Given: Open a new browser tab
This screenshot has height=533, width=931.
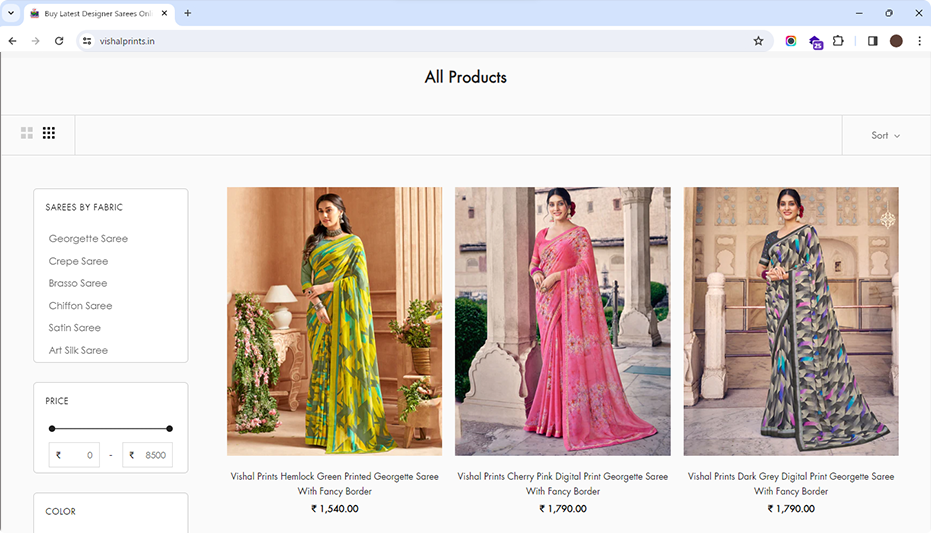Looking at the screenshot, I should (x=188, y=13).
